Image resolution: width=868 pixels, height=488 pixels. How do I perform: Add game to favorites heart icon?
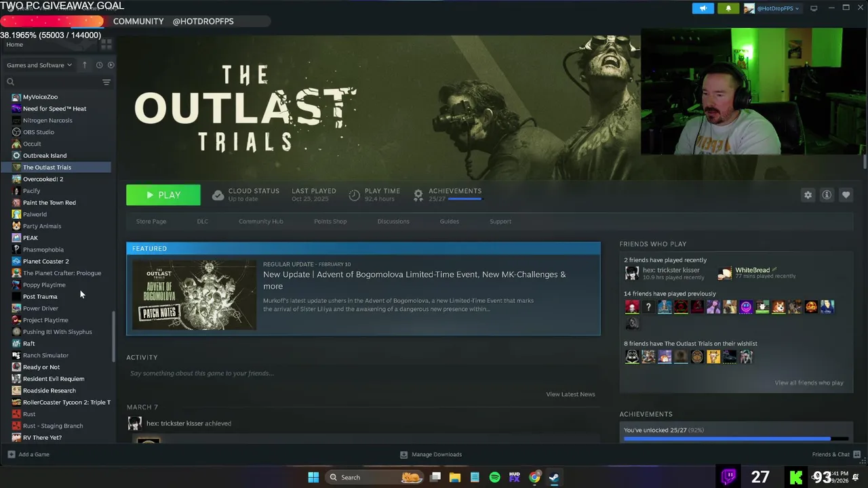point(846,195)
